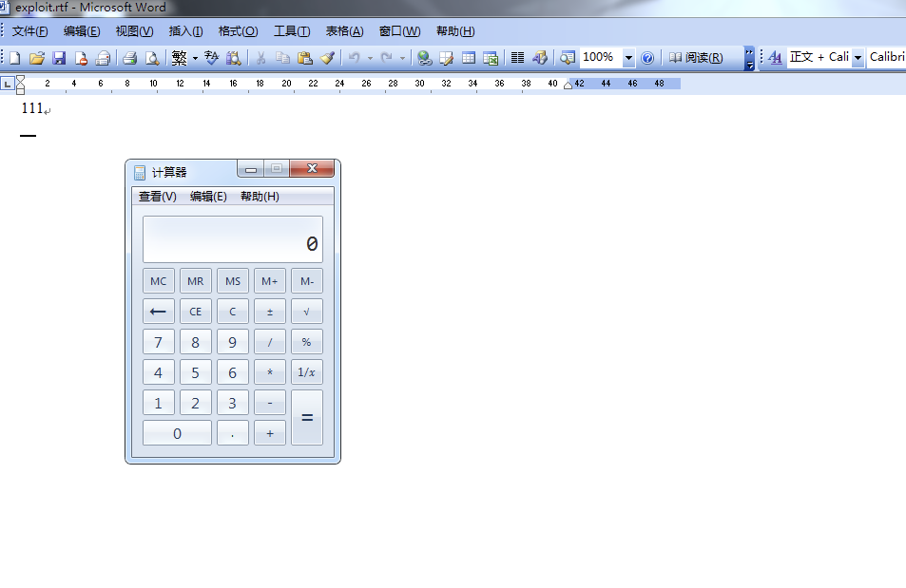Click the calculator 0 digit key

pyautogui.click(x=177, y=433)
